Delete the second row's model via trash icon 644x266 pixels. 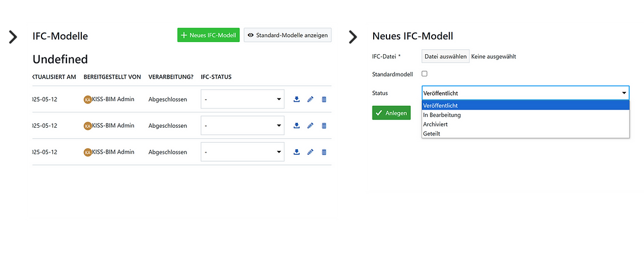coord(324,126)
